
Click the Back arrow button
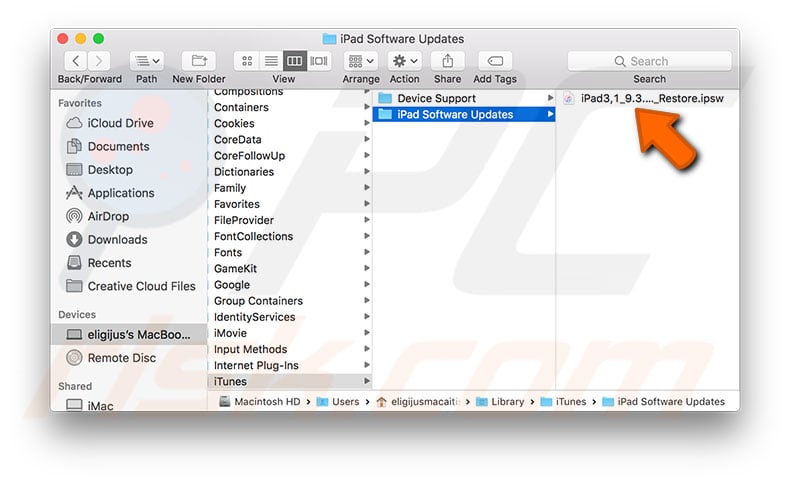click(76, 61)
